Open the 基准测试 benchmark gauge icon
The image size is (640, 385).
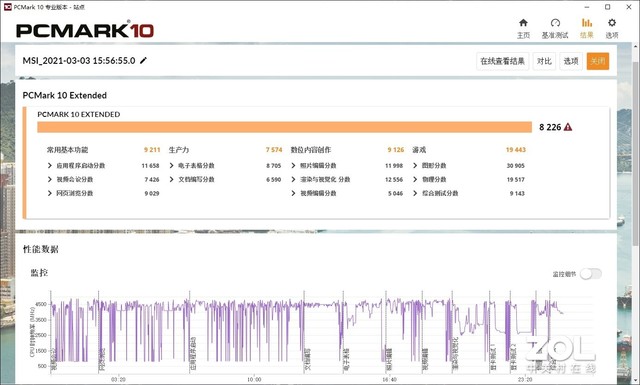pyautogui.click(x=555, y=23)
